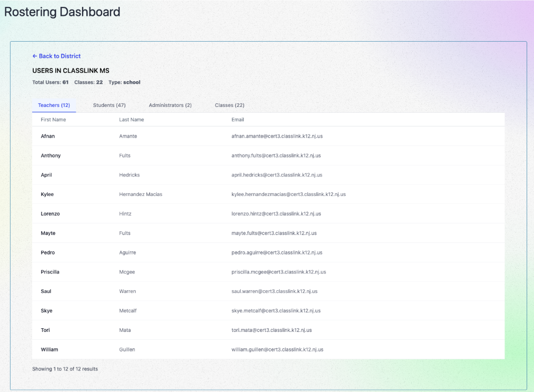Click mayte.fults email address
The image size is (534, 392).
point(274,233)
